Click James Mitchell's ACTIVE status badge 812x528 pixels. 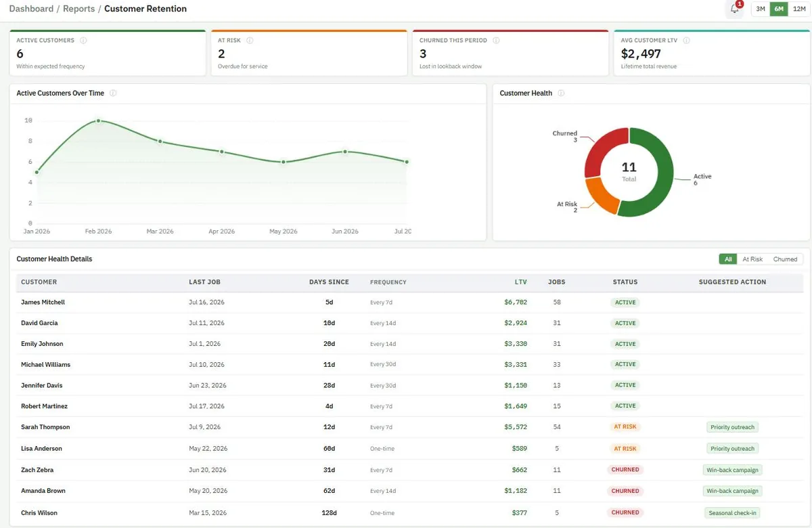click(x=625, y=303)
